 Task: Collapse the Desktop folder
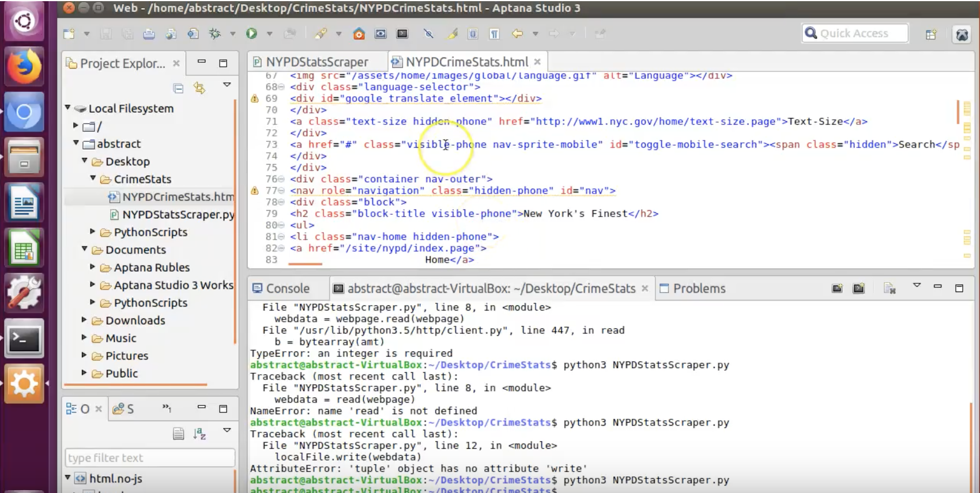tap(85, 161)
